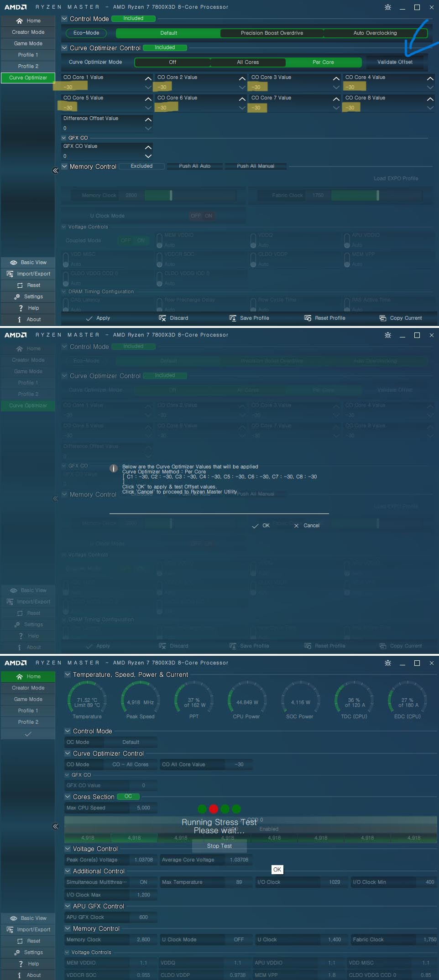439x980 pixels.
Task: Increase CO Core 1 Value with up arrow
Action: pos(148,78)
